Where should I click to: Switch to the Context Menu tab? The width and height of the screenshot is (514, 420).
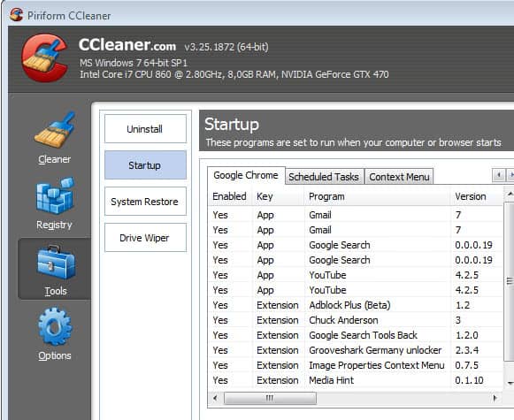click(x=399, y=177)
